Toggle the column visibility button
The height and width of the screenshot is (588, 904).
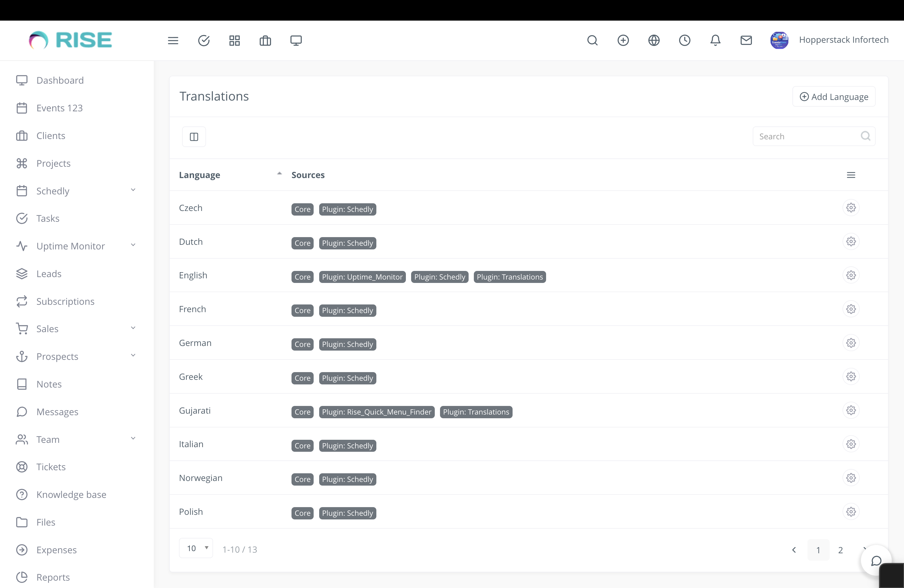click(194, 137)
